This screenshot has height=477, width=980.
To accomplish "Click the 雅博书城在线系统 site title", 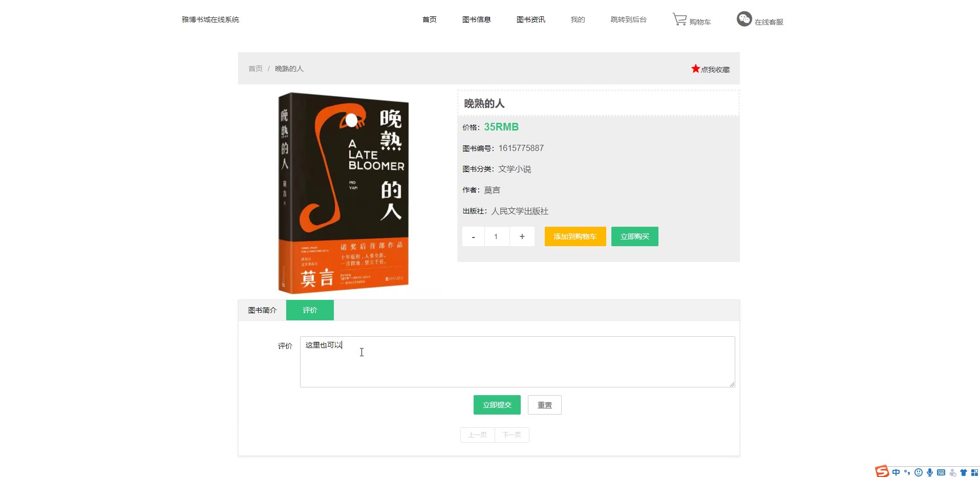I will [210, 19].
